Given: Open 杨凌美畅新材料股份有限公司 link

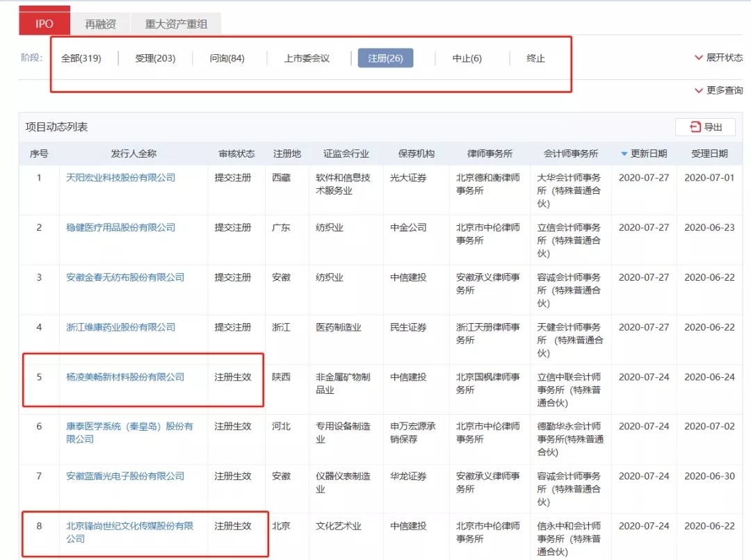Looking at the screenshot, I should click(x=125, y=377).
